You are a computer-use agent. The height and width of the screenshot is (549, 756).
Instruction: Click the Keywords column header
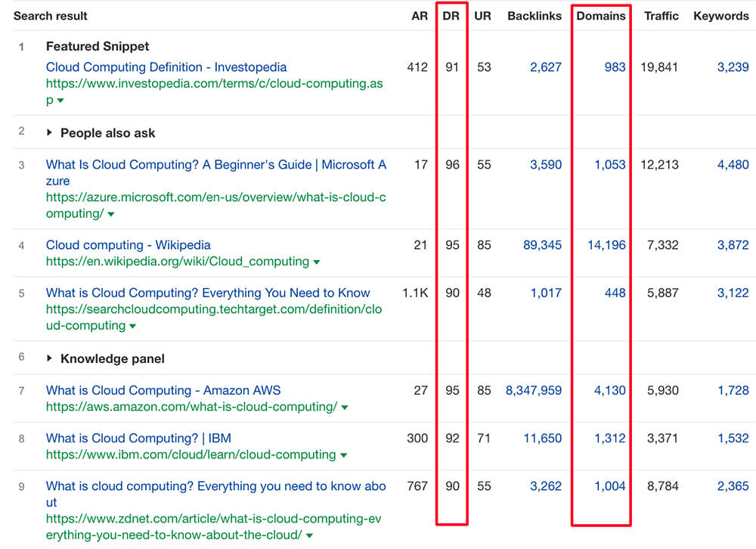coord(721,16)
